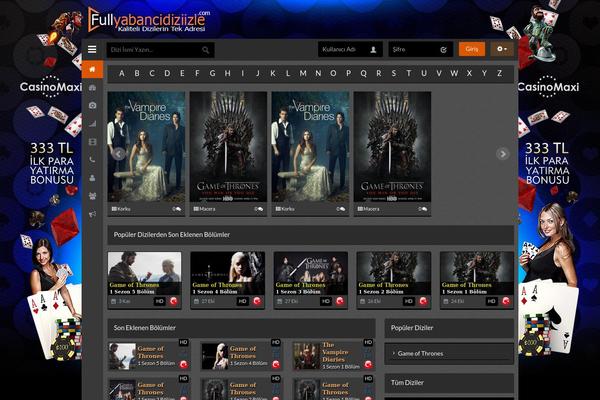Filter series by letter V
Screen dimensions: 600x400
tap(439, 73)
